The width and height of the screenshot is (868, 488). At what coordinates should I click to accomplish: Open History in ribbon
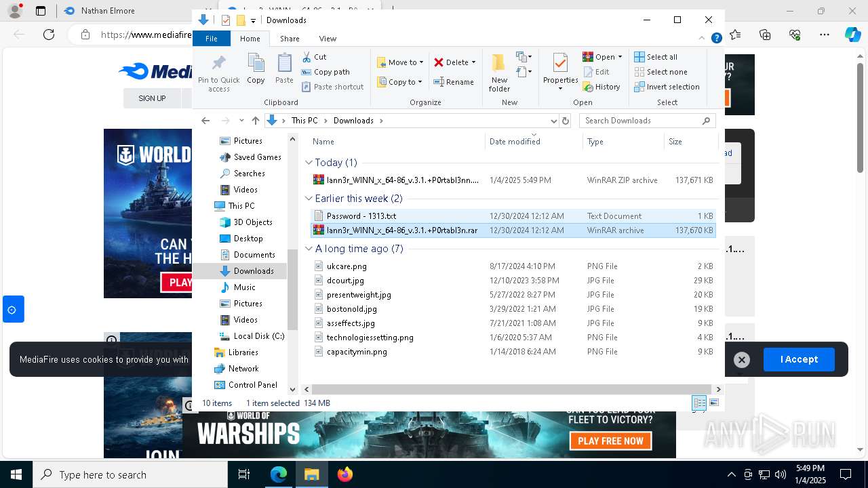point(601,87)
